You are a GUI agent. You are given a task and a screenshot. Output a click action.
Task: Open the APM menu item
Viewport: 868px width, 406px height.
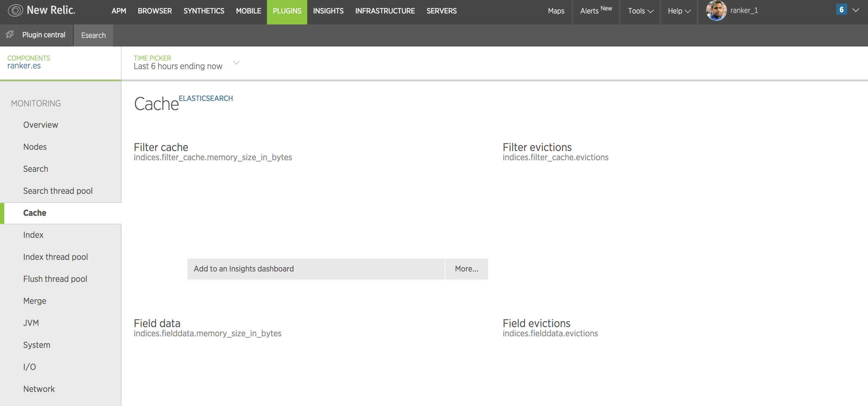(x=119, y=11)
